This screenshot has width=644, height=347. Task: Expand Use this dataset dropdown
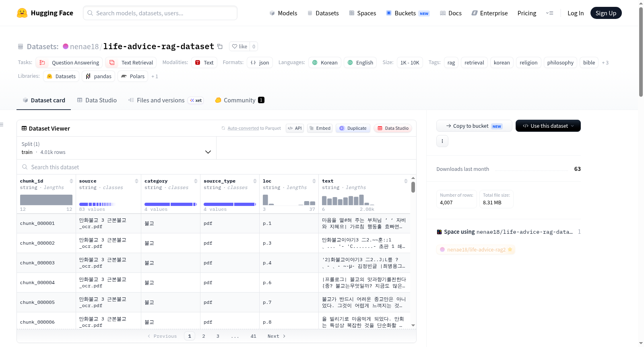[x=548, y=126]
